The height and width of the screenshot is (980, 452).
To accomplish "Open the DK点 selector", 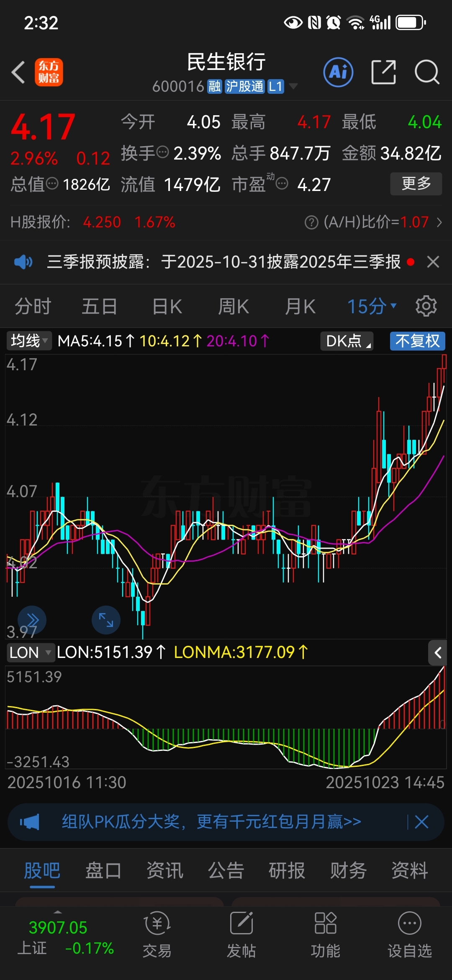I will (347, 341).
